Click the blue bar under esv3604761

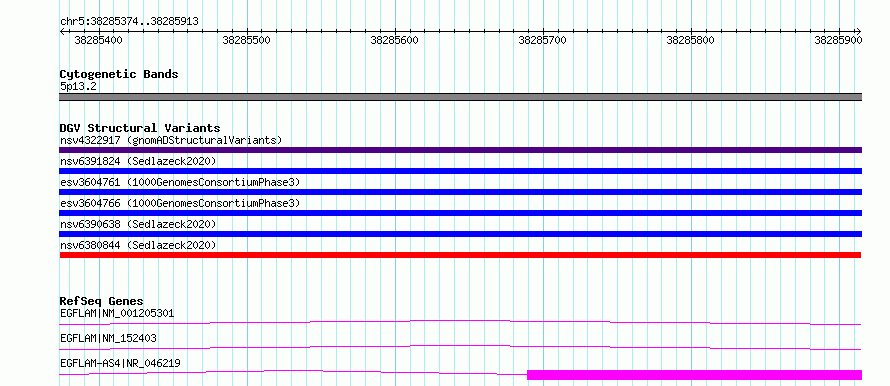[x=460, y=192]
